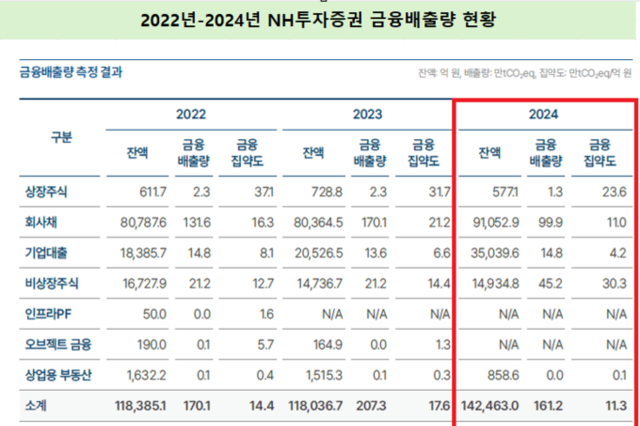Image resolution: width=640 pixels, height=426 pixels.
Task: Select the 회사채 balance '80,364.5'
Action: [318, 222]
